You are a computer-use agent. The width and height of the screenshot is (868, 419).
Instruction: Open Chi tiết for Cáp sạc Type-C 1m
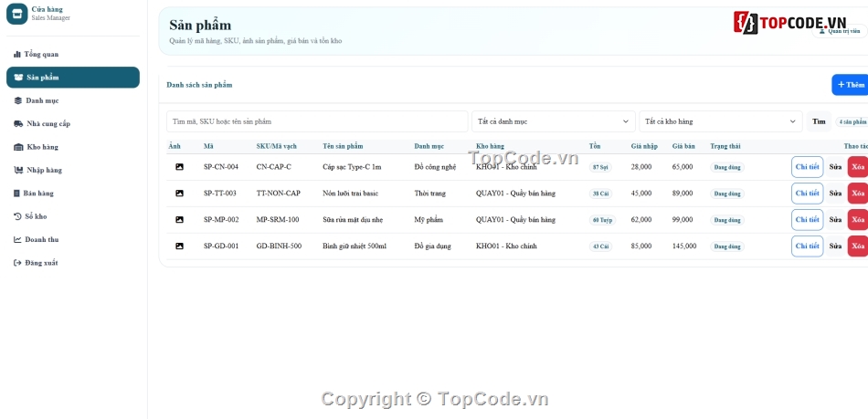pyautogui.click(x=807, y=167)
